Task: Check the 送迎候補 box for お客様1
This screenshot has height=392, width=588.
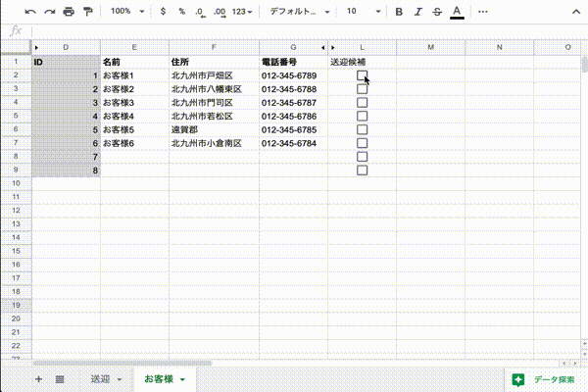Action: (362, 75)
